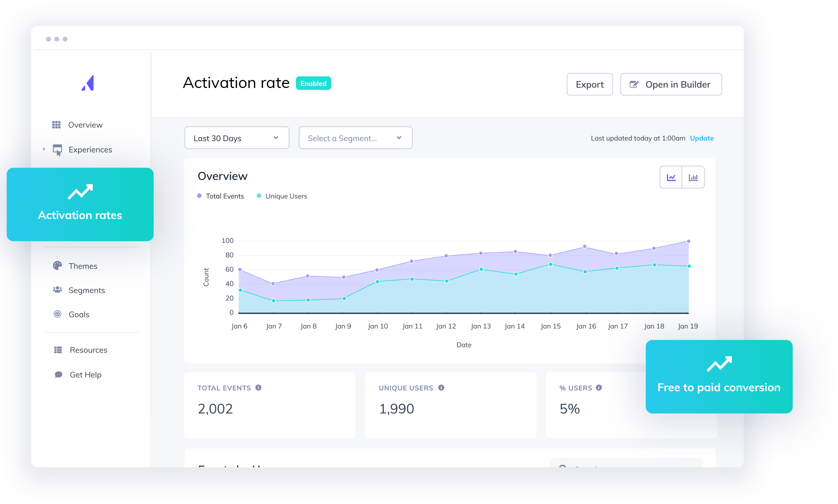Click the Jan 13 date axis label

(481, 326)
